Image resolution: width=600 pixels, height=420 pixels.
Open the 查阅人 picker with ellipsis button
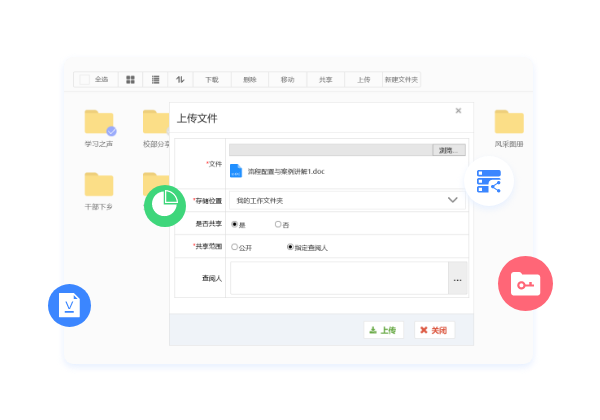point(457,279)
